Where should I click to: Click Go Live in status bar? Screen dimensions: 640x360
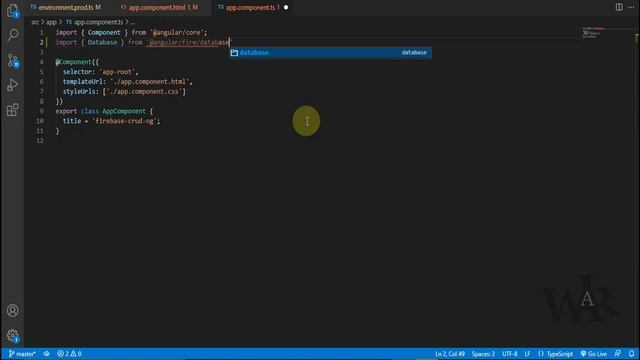click(x=593, y=354)
